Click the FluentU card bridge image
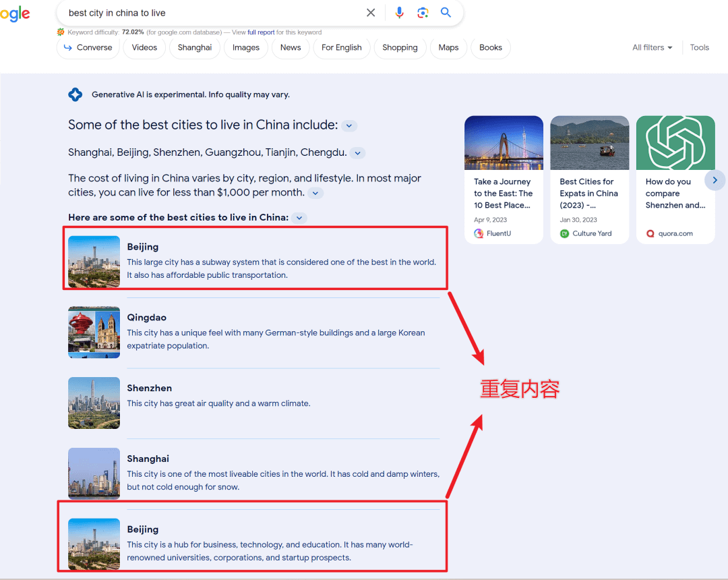This screenshot has width=728, height=580. (504, 142)
